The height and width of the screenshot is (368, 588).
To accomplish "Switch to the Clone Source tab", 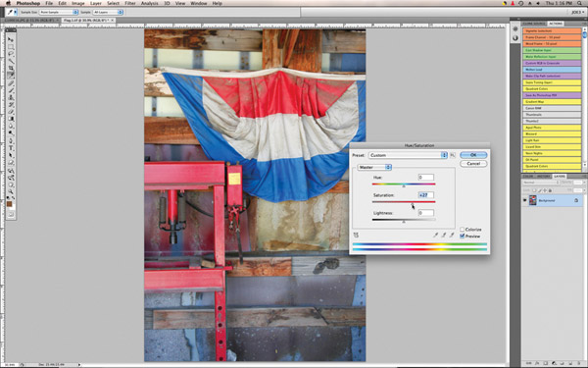I will coord(534,24).
